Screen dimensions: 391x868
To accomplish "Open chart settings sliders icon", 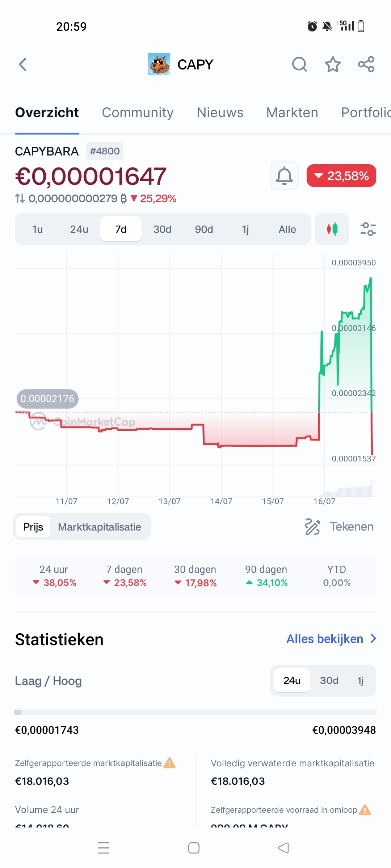I will (368, 229).
